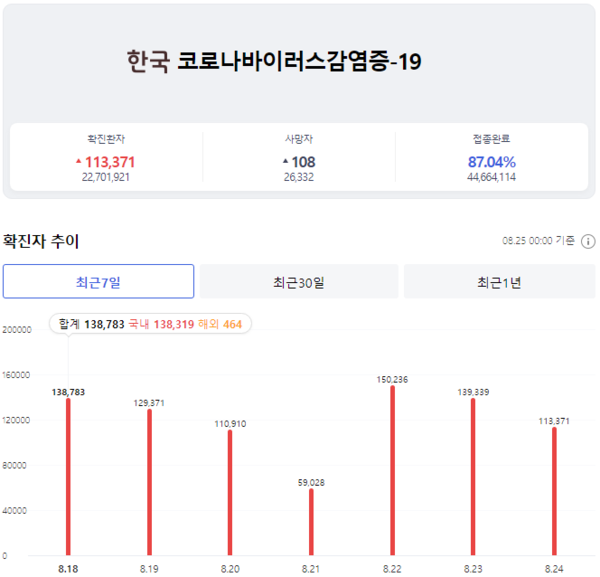This screenshot has width=600, height=577.
Task: Click the tooltip 합계 138,783 value
Action: (x=91, y=324)
